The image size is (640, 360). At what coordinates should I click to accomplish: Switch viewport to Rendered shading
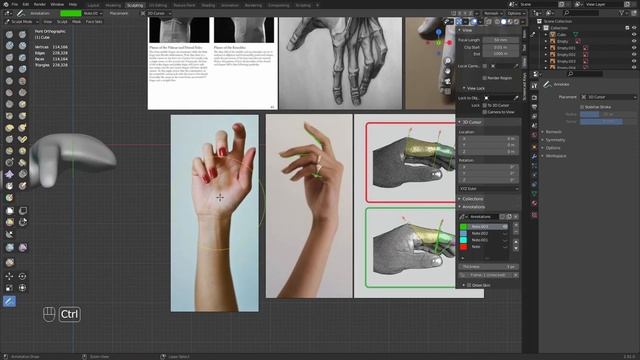tap(516, 22)
